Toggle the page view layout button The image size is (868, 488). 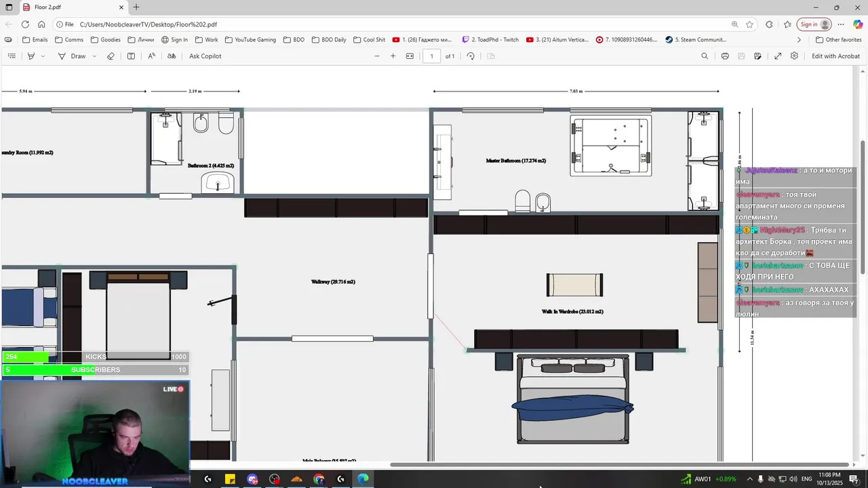click(x=491, y=56)
